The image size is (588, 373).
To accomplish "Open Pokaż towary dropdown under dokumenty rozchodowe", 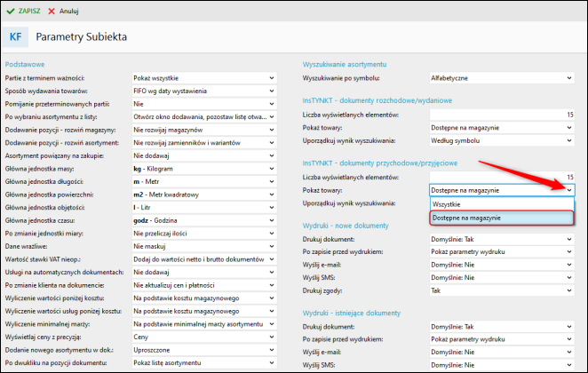I will click(x=502, y=128).
